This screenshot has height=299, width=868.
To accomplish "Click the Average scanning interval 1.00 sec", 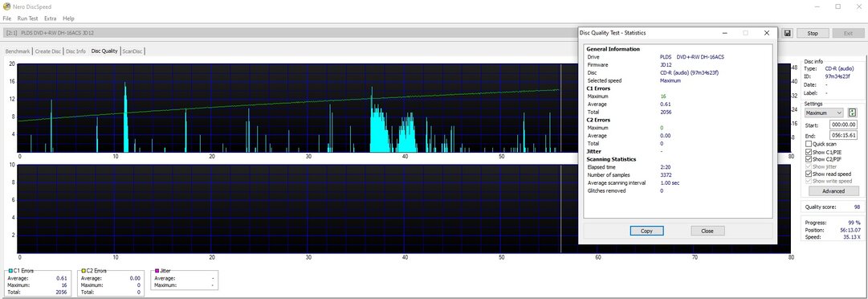I will (670, 182).
